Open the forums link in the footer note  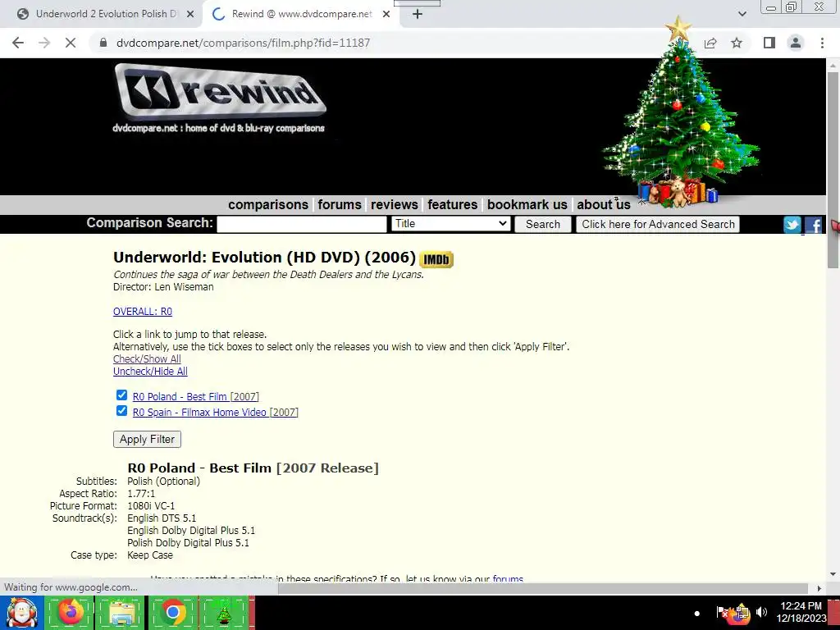[508, 579]
